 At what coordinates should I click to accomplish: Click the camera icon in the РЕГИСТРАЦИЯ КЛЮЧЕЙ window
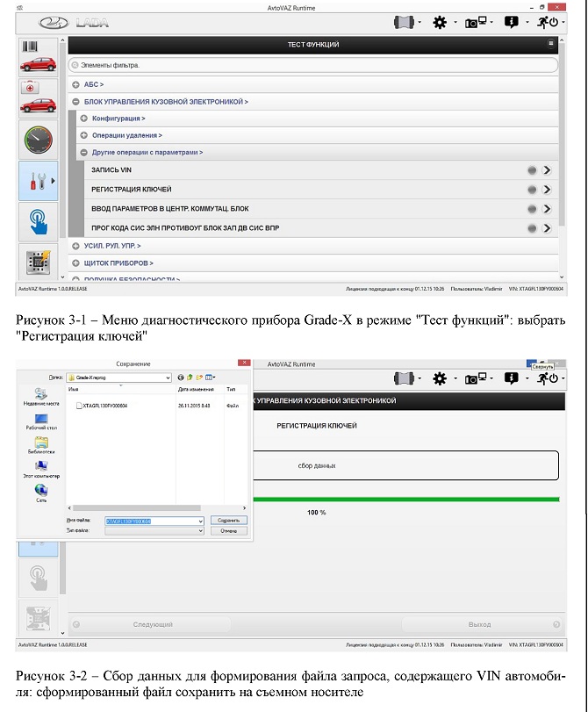[x=476, y=378]
